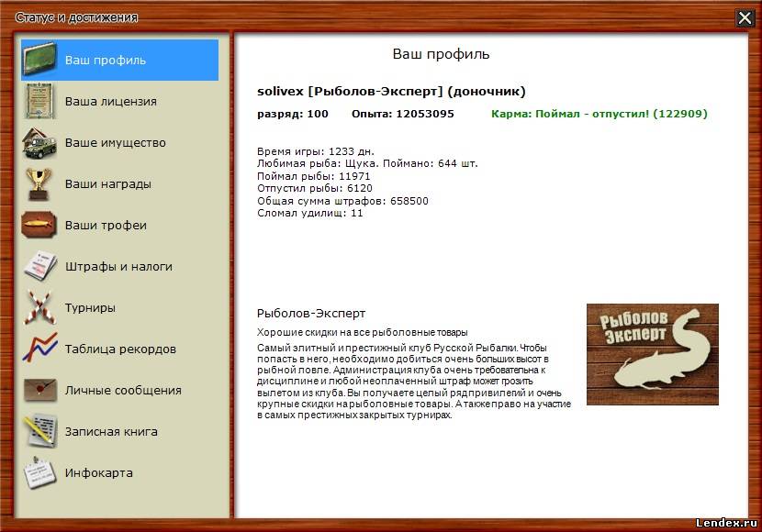Click the jeep property icon

pos(39,143)
